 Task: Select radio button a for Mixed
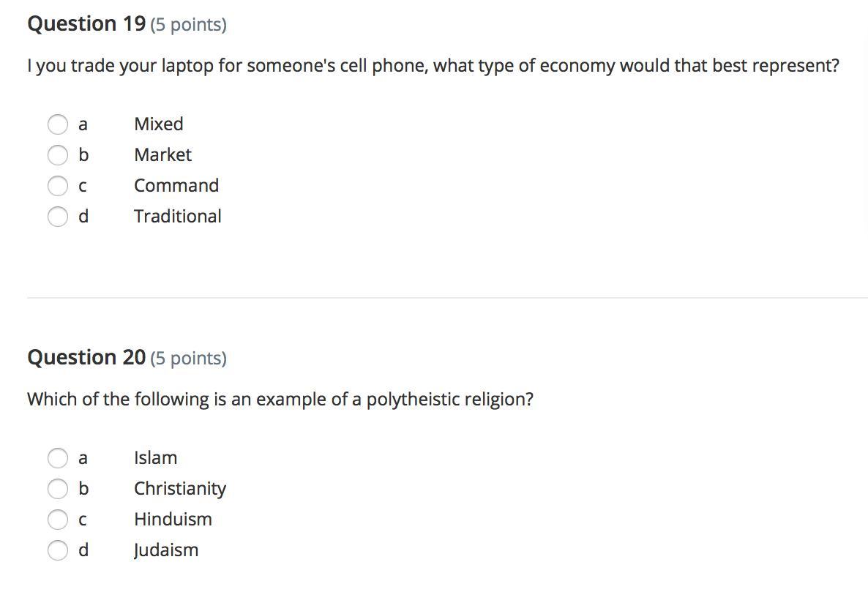coord(58,124)
